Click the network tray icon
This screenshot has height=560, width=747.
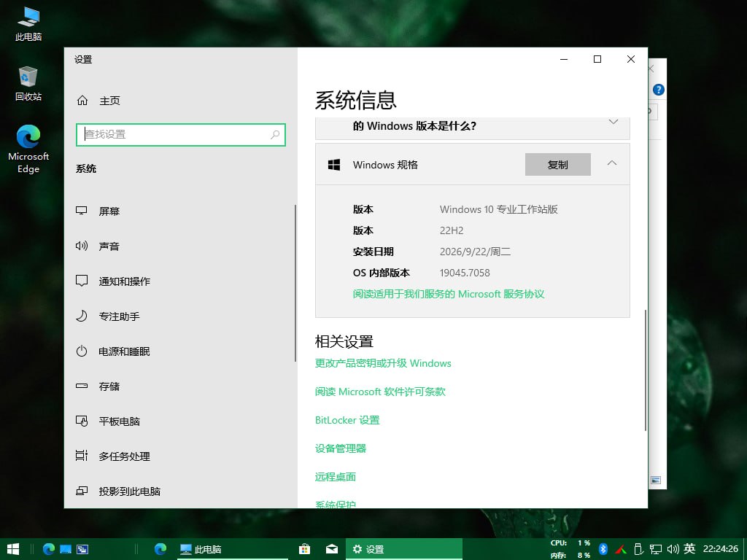tap(656, 549)
